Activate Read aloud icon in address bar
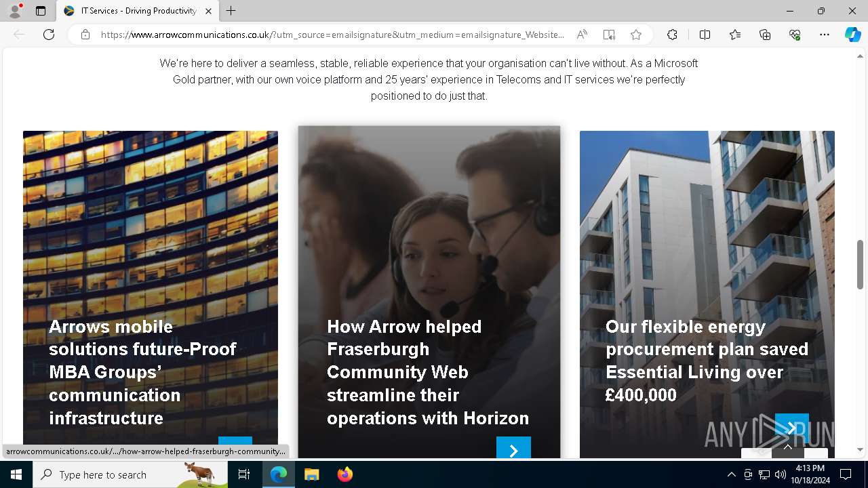This screenshot has height=488, width=868. pyautogui.click(x=582, y=35)
